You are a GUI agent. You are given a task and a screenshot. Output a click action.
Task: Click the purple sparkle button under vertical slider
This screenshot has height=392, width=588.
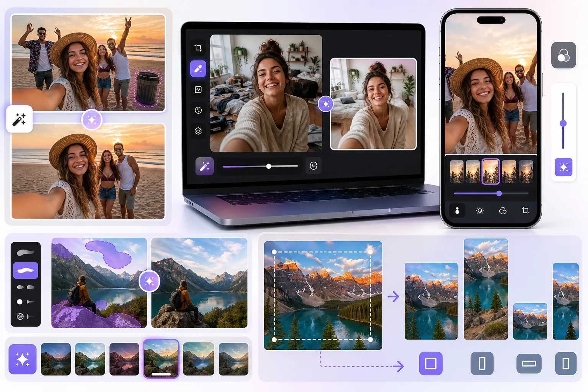point(563,167)
